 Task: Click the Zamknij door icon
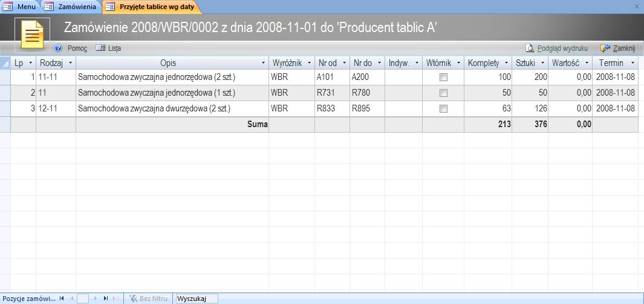(604, 48)
